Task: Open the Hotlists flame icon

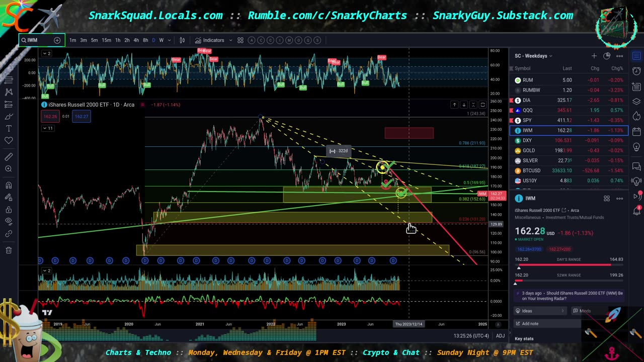Action: pos(636,116)
